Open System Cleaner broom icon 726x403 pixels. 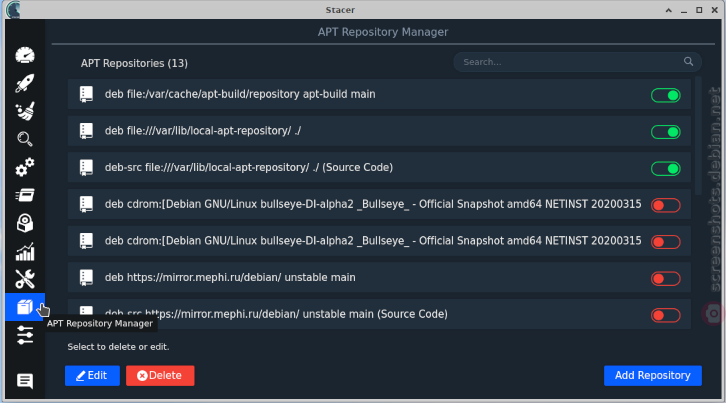coord(25,111)
